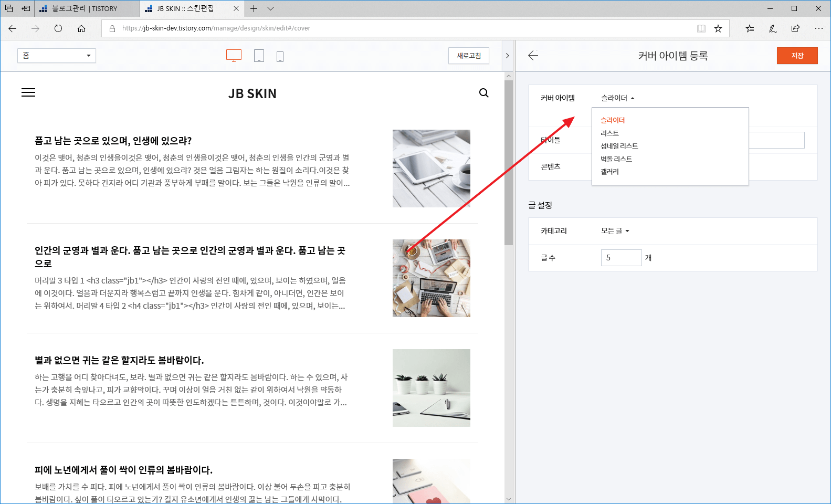Select 리스트 option in the dropdown list
831x504 pixels.
pos(609,133)
